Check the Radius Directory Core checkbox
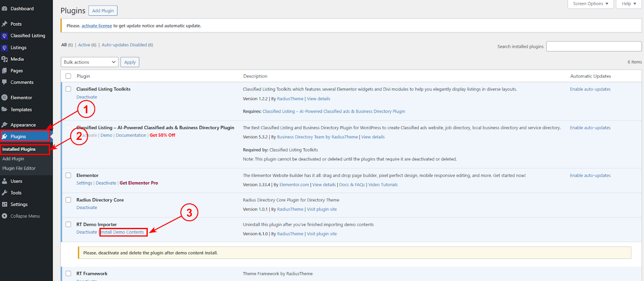The height and width of the screenshot is (281, 644). click(x=68, y=200)
